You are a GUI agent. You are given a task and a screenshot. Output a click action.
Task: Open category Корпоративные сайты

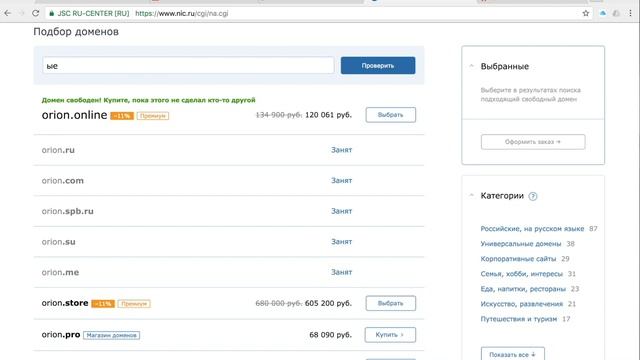coord(518,259)
